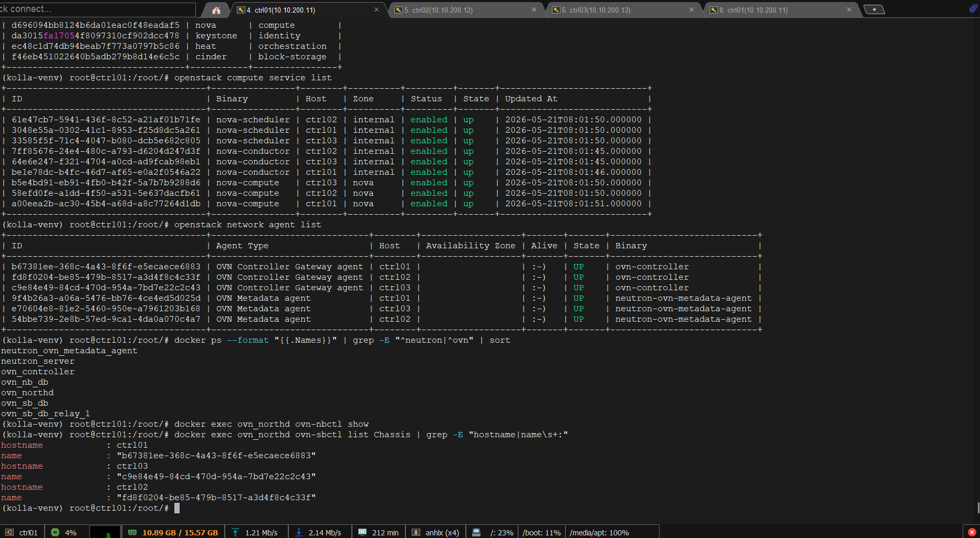Close tab 8. ctrl01
The width and height of the screenshot is (980, 538).
point(849,10)
